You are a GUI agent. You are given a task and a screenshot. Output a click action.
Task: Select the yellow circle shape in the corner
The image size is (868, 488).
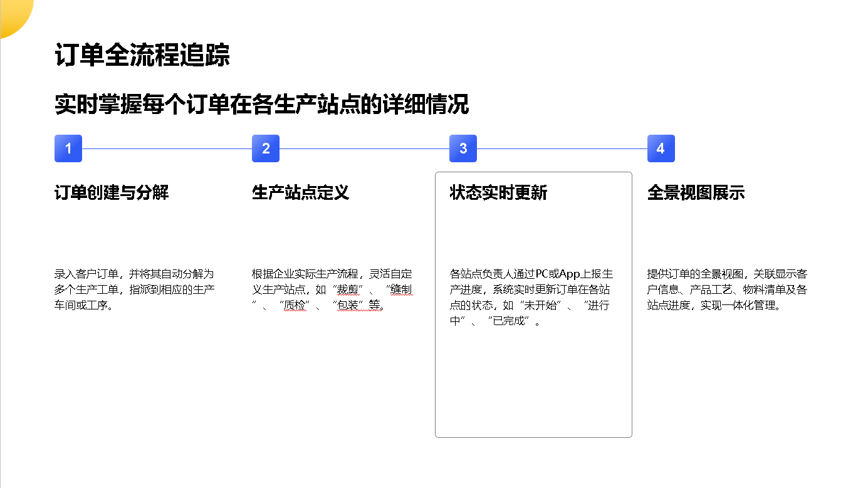tap(11, 14)
